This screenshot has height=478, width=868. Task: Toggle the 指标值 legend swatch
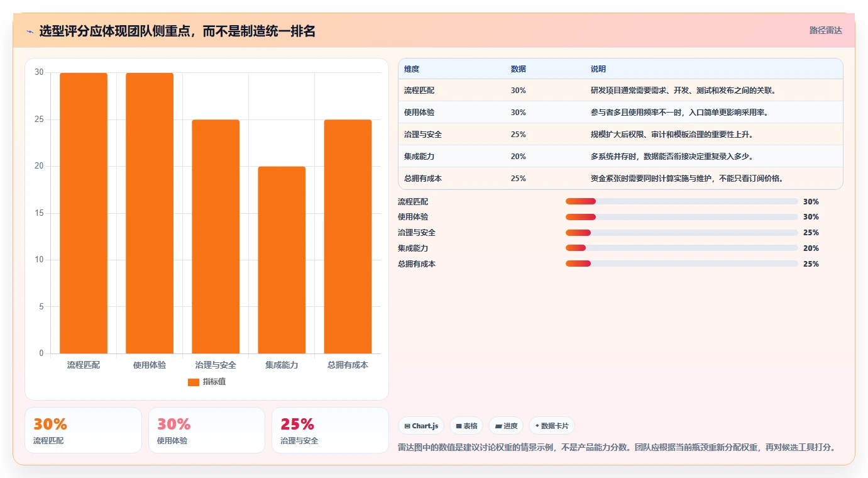tap(194, 382)
